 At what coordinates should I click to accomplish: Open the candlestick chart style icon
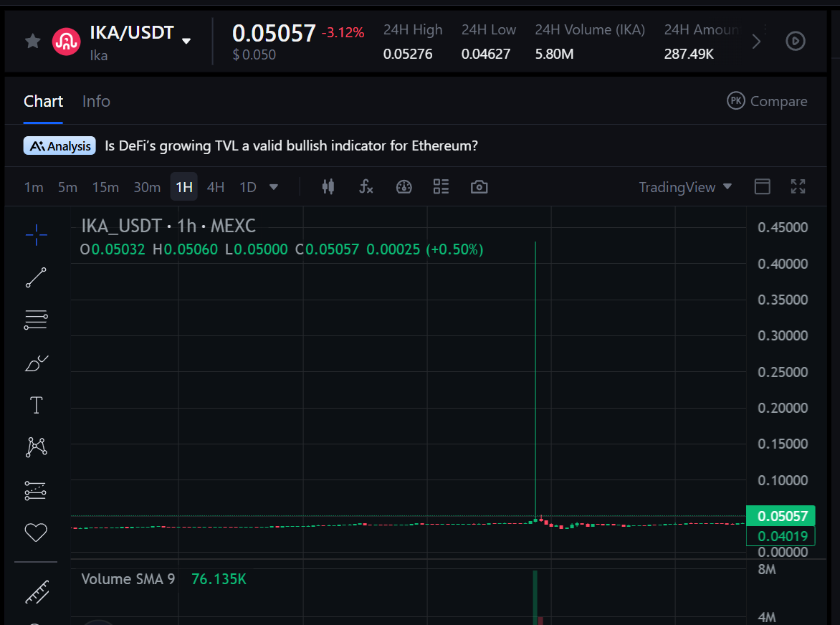coord(328,187)
